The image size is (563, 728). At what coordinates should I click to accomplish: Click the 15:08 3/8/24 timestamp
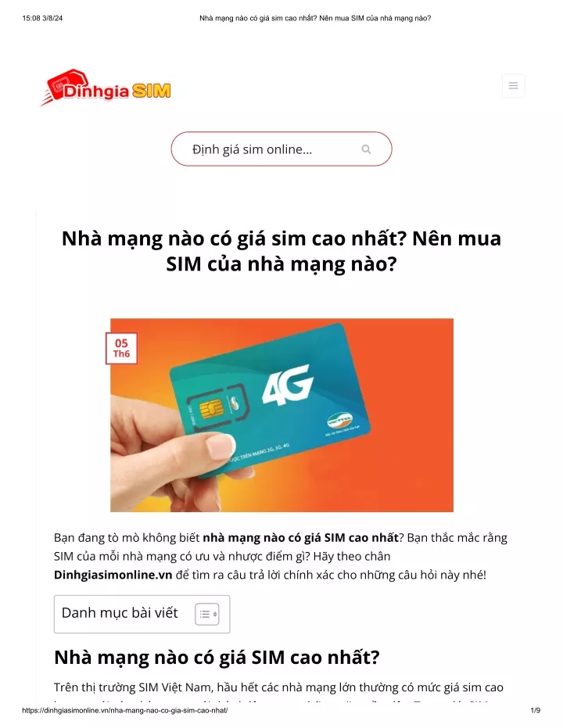42,18
